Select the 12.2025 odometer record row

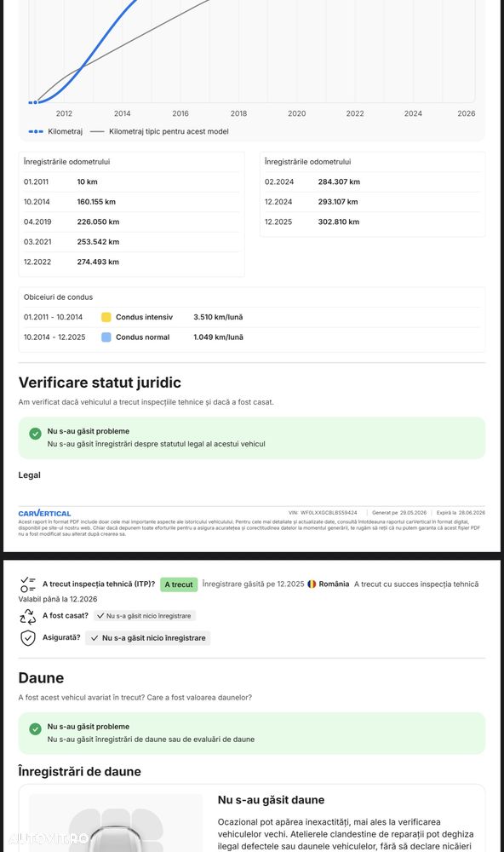pos(372,222)
